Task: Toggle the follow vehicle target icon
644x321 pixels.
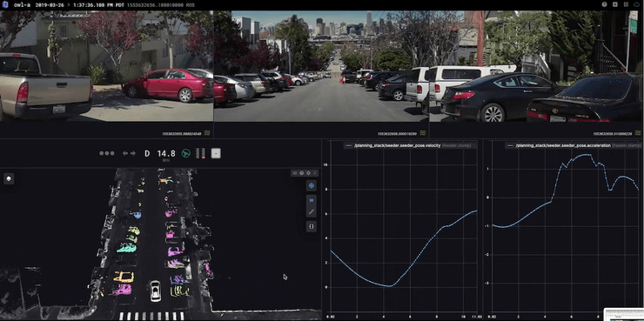Action: coord(312,185)
